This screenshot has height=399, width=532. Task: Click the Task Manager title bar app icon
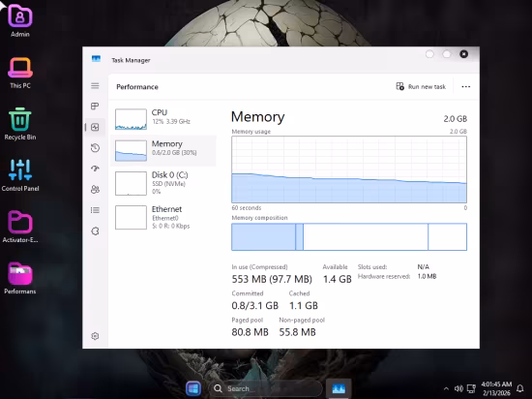click(x=96, y=59)
